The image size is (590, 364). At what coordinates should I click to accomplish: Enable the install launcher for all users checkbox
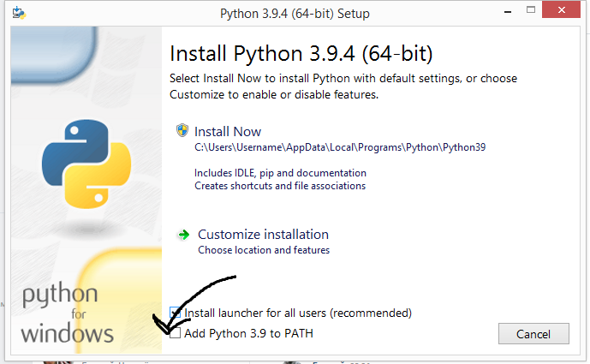[x=176, y=313]
